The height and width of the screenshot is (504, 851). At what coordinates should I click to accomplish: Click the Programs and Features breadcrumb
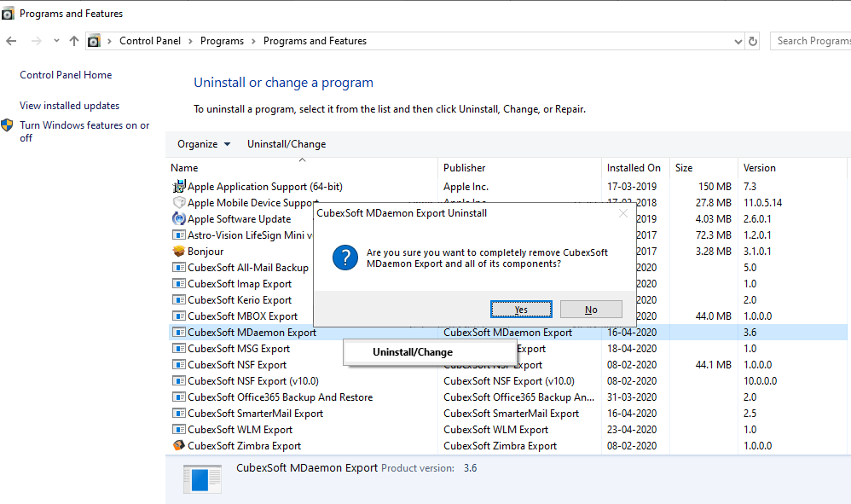(315, 41)
